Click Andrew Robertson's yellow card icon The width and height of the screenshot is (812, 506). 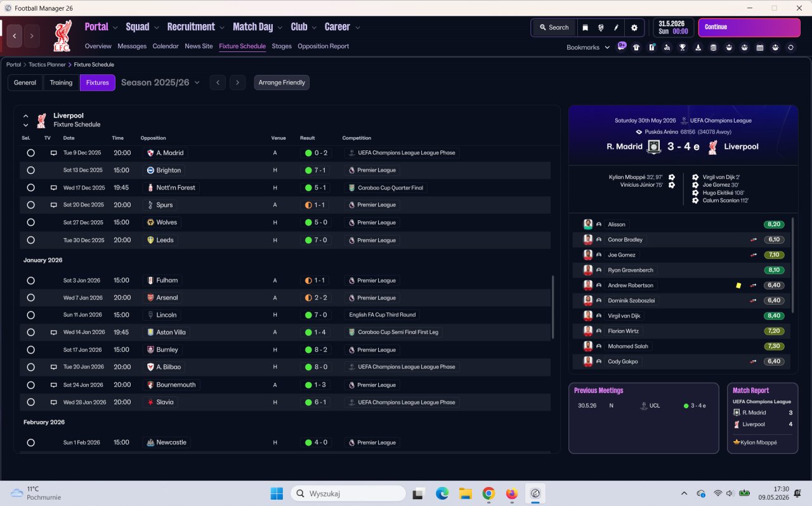738,286
